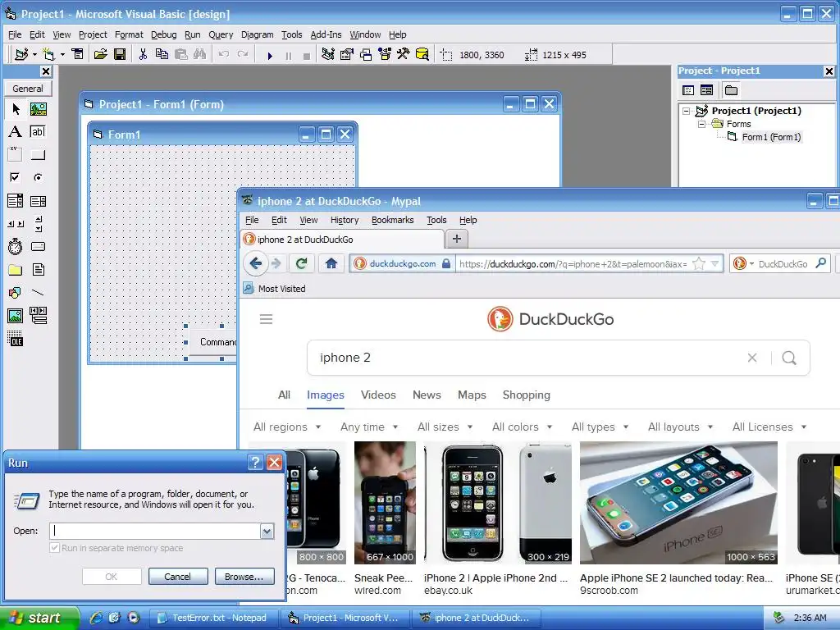Expand the All Licenses filter
This screenshot has height=630, width=840.
pos(769,427)
